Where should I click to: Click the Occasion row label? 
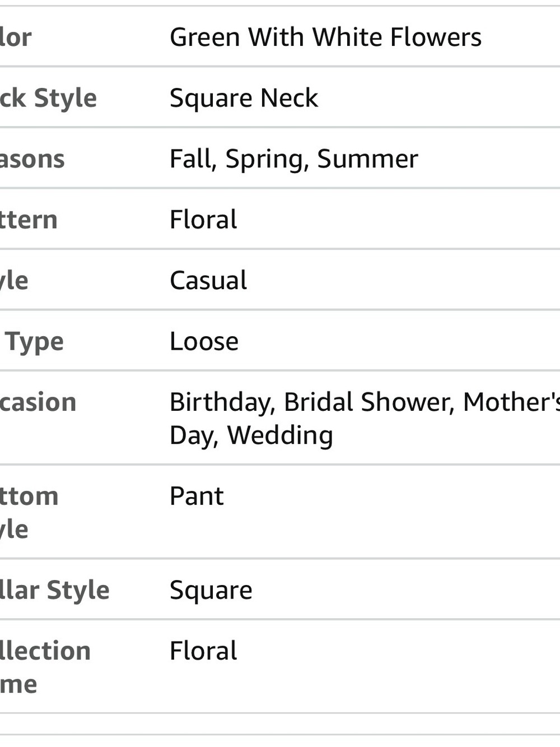(38, 403)
